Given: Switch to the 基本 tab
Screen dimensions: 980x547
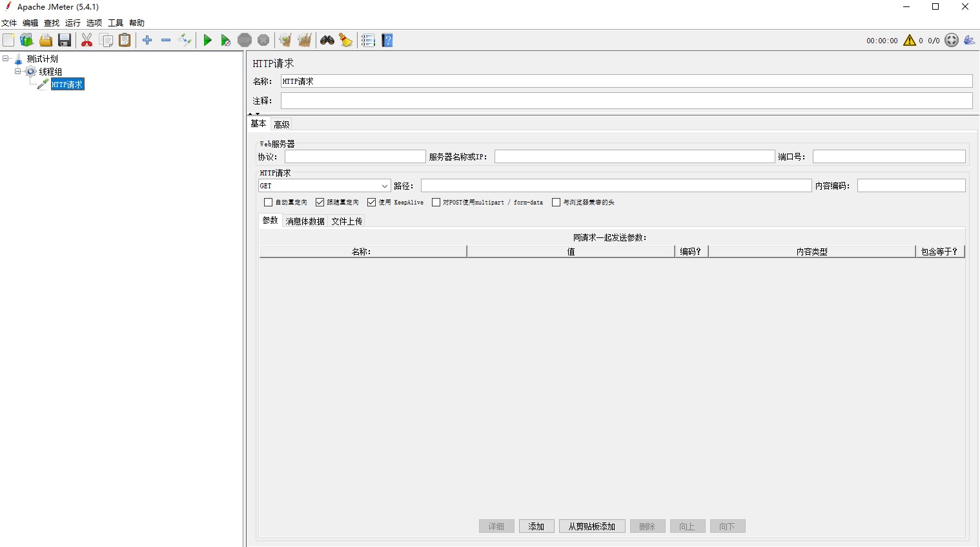Looking at the screenshot, I should (x=258, y=124).
